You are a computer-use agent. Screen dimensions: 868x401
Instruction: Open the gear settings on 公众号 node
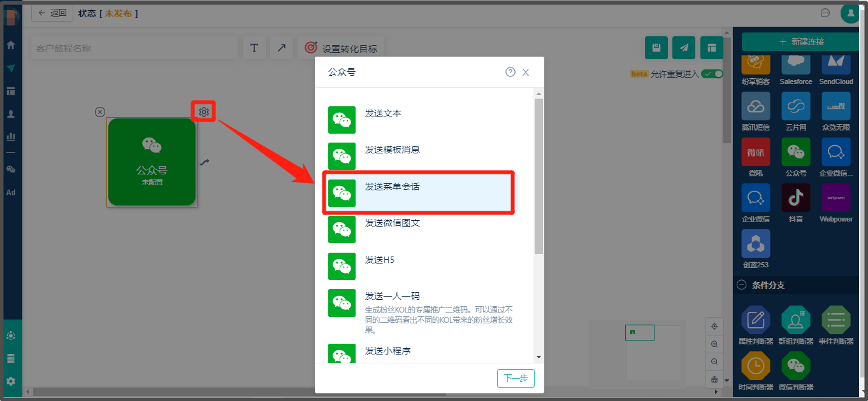pyautogui.click(x=203, y=112)
